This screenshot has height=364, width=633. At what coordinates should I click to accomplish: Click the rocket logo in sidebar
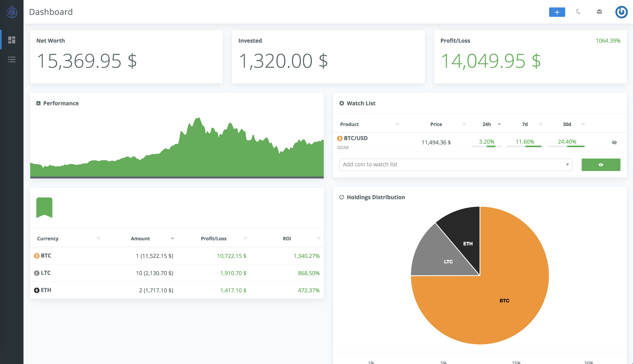(x=12, y=12)
